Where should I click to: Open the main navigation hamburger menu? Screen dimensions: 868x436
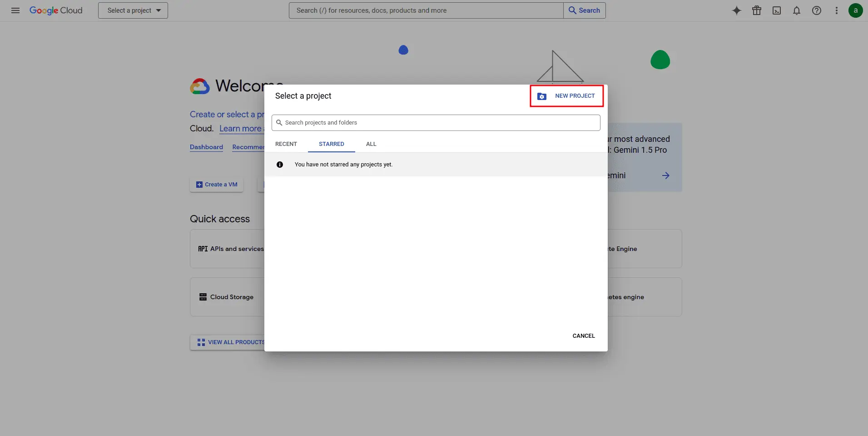point(15,10)
